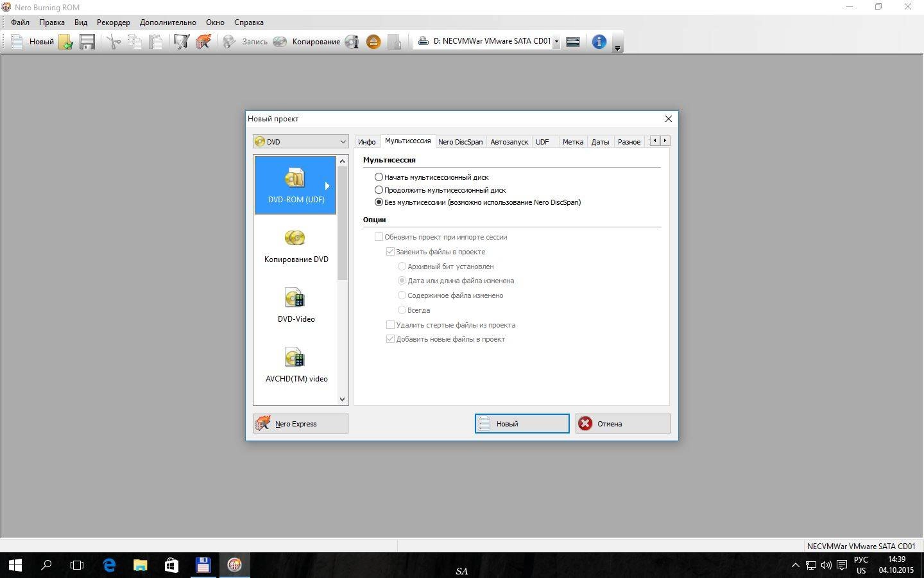Screen dimensions: 924x578
Task: Expand the toolbar overflow options arrow
Action: (x=617, y=48)
